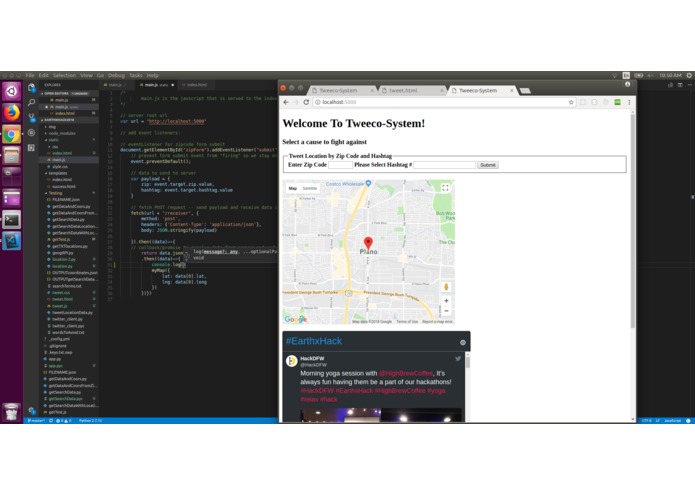The height and width of the screenshot is (494, 695).
Task: Open the HackDFW profile name link
Action: [312, 358]
